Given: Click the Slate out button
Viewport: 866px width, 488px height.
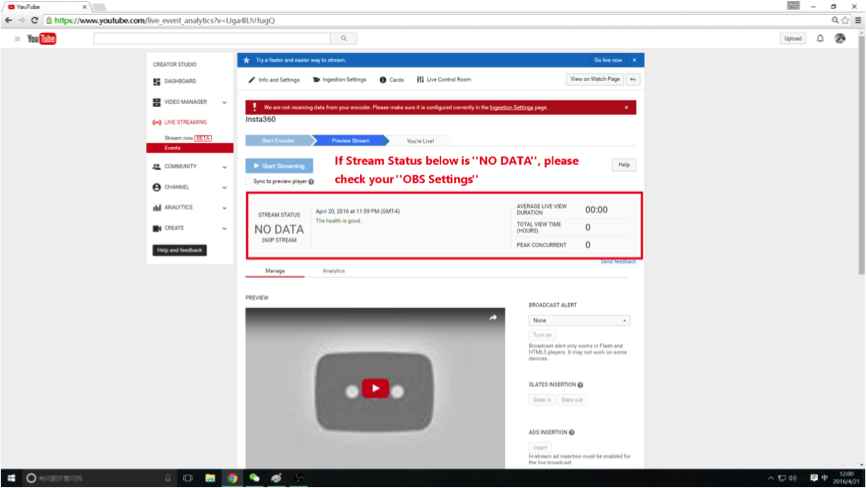Looking at the screenshot, I should [x=572, y=400].
